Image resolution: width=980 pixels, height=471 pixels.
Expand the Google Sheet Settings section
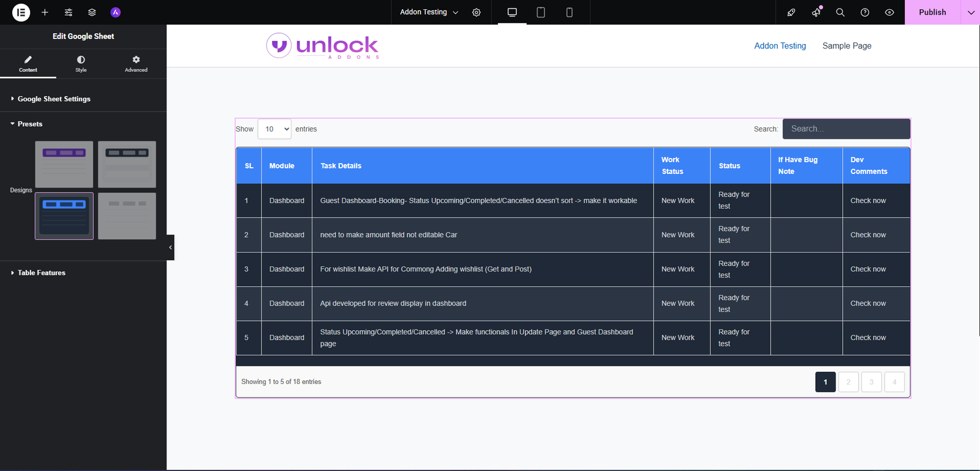tap(54, 99)
